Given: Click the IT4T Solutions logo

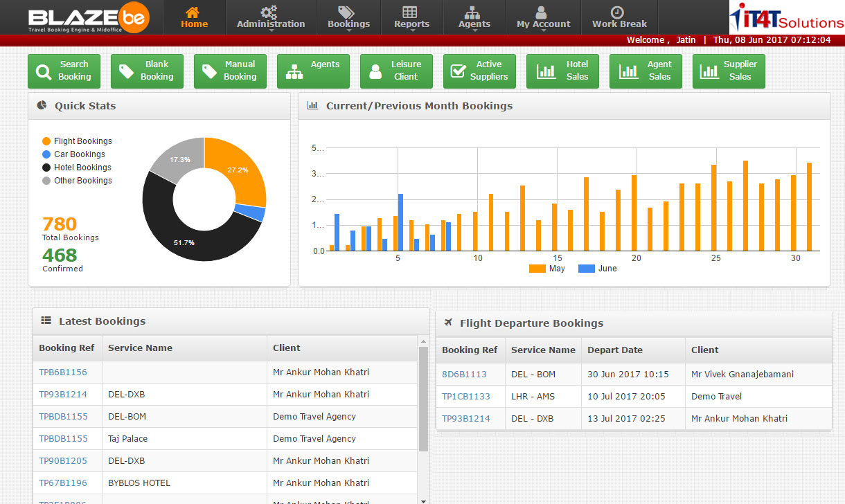Looking at the screenshot, I should click(787, 17).
